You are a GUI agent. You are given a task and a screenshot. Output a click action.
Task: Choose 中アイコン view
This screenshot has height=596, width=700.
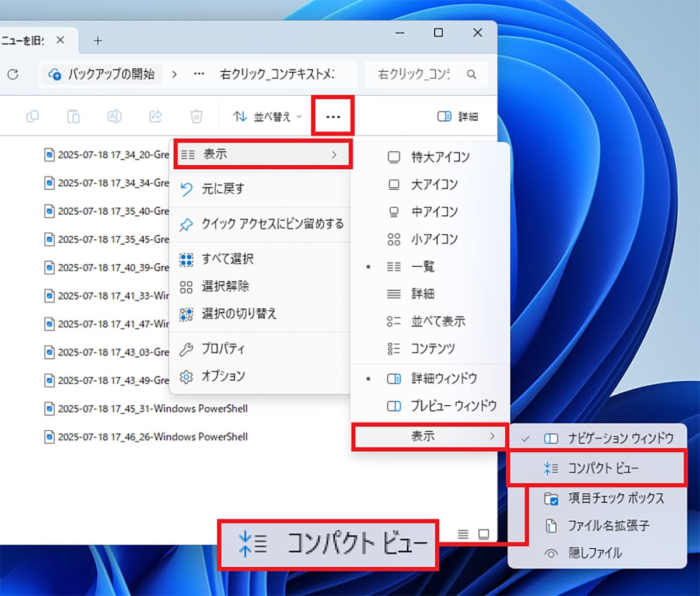430,212
